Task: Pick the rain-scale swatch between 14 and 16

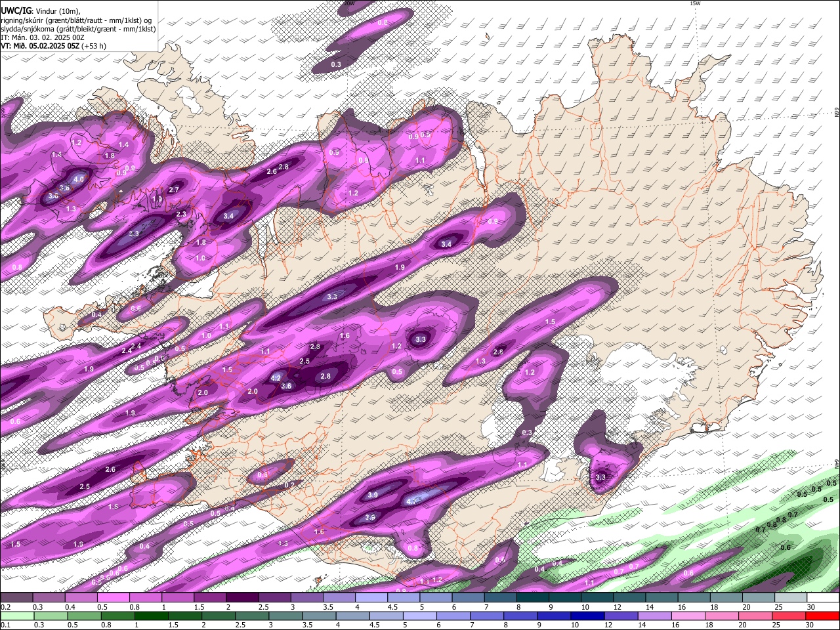Action: [654, 616]
